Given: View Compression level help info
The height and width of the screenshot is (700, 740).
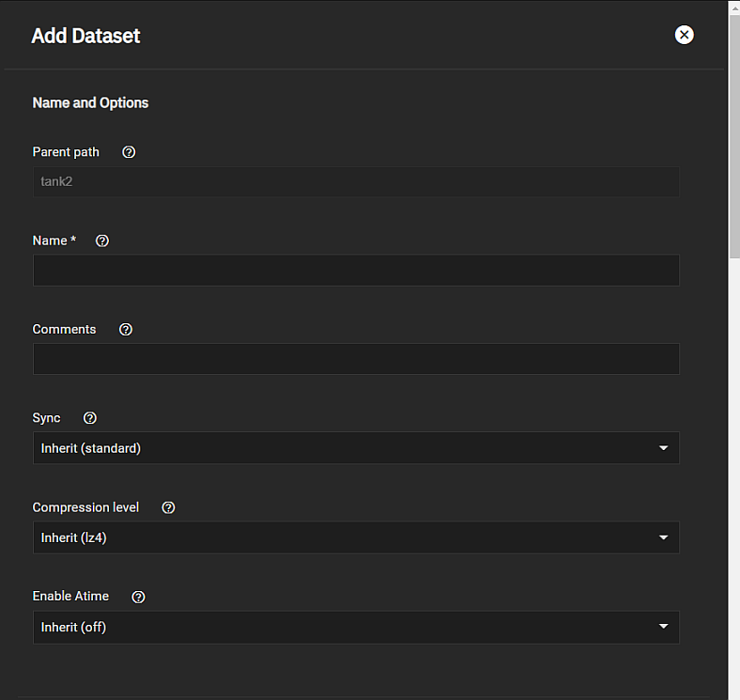Looking at the screenshot, I should [168, 507].
